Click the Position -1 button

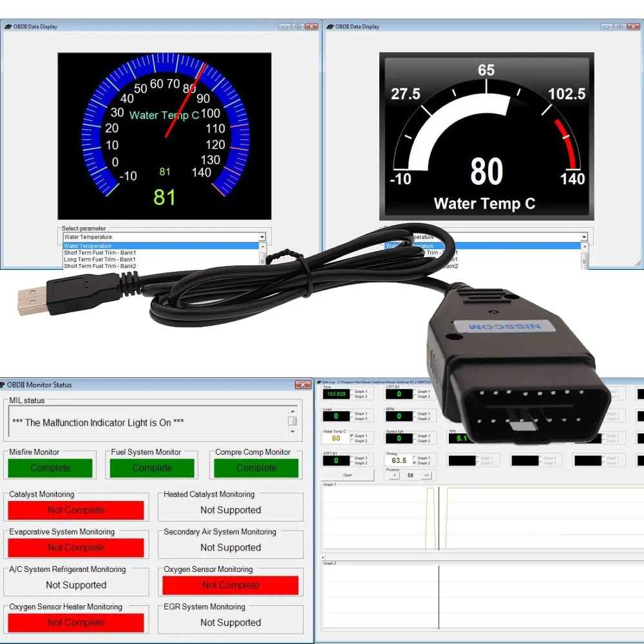(395, 475)
